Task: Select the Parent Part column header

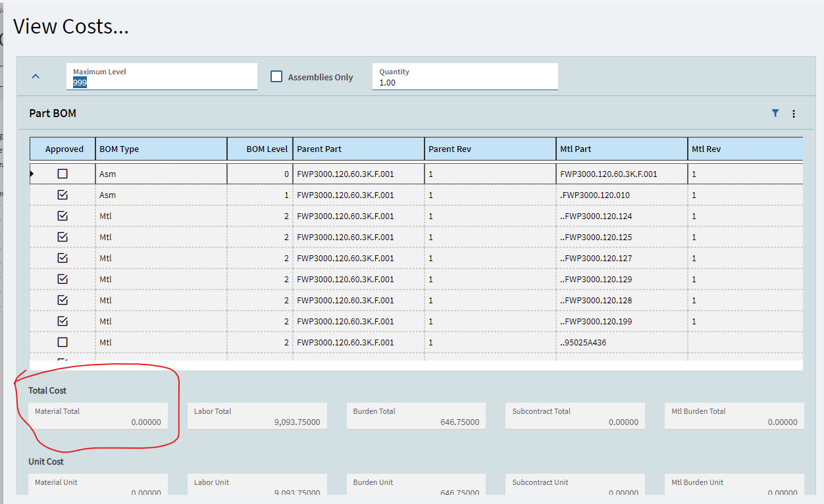Action: click(358, 149)
